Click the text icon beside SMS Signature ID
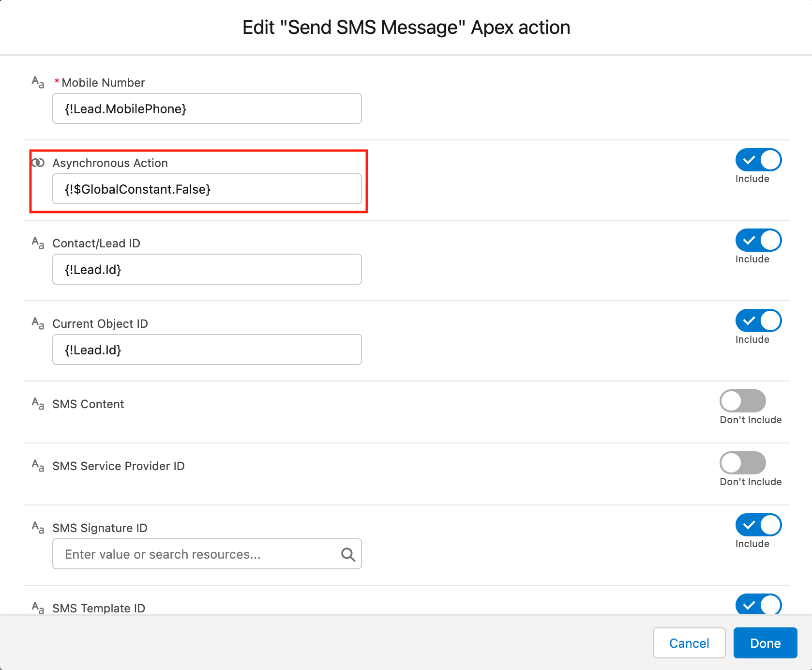Image resolution: width=812 pixels, height=670 pixels. click(38, 528)
